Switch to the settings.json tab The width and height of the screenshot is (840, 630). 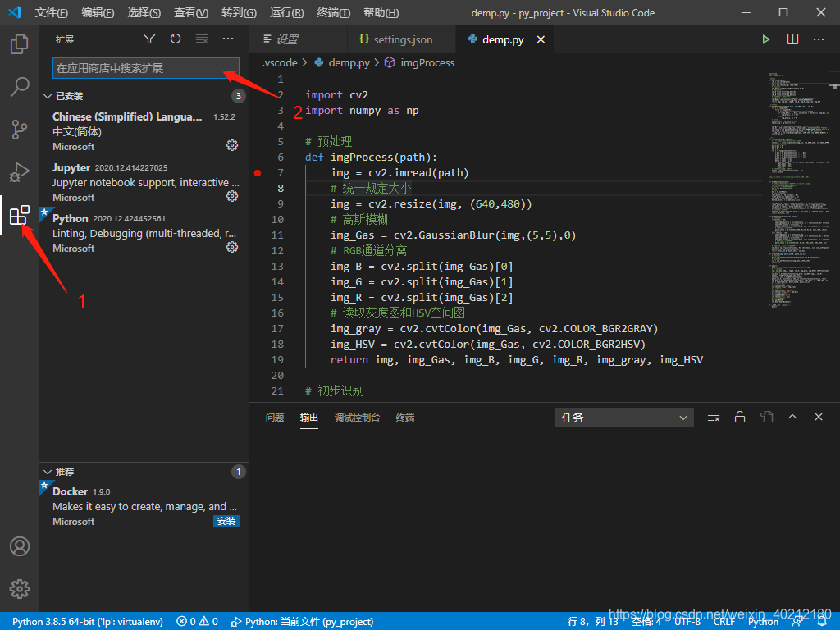tap(396, 39)
